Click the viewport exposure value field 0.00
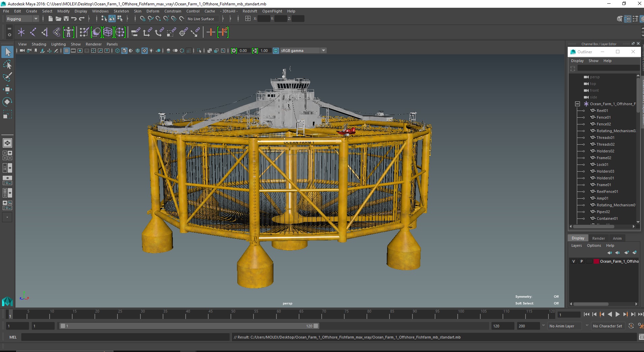The height and width of the screenshot is (352, 644). [244, 51]
